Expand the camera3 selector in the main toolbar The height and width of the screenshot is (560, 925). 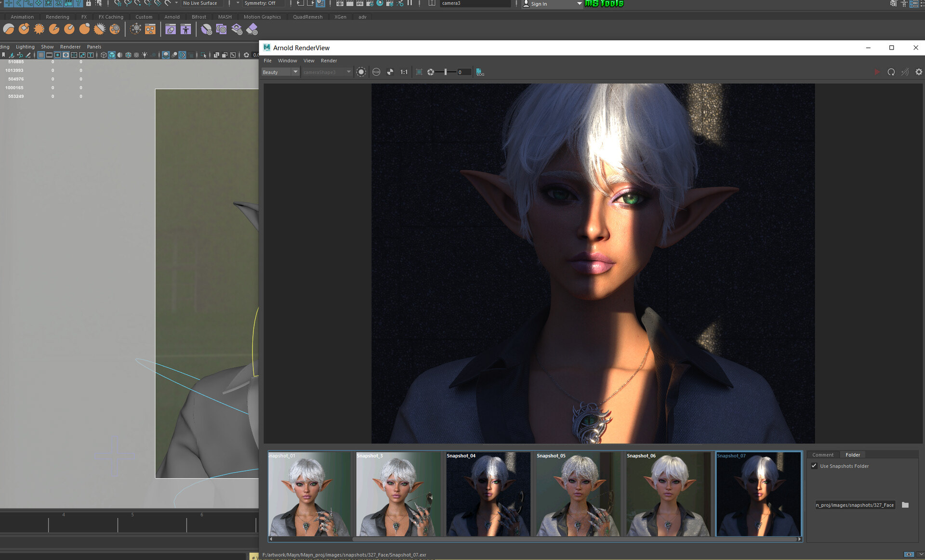point(475,3)
